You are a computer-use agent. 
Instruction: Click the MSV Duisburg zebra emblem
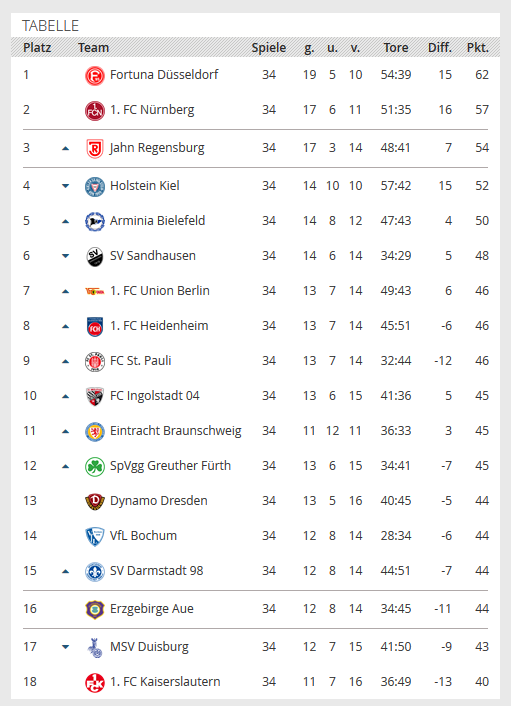[95, 647]
